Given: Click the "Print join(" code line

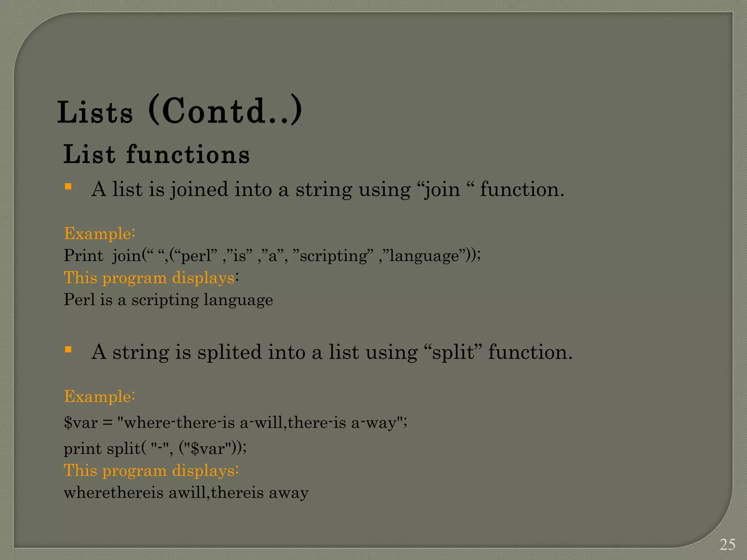Looking at the screenshot, I should click(272, 255).
